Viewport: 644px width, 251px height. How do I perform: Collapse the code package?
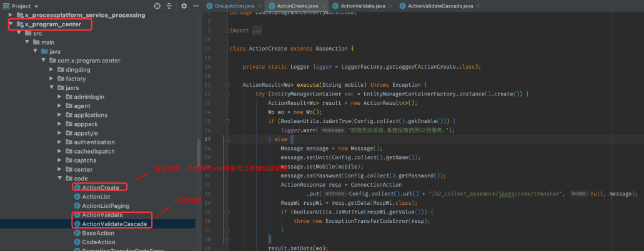point(60,179)
